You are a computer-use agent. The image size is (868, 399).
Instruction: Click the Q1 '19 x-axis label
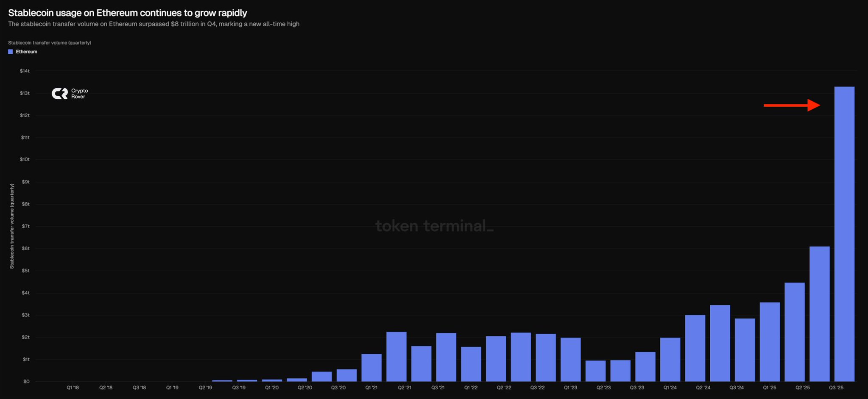click(172, 388)
